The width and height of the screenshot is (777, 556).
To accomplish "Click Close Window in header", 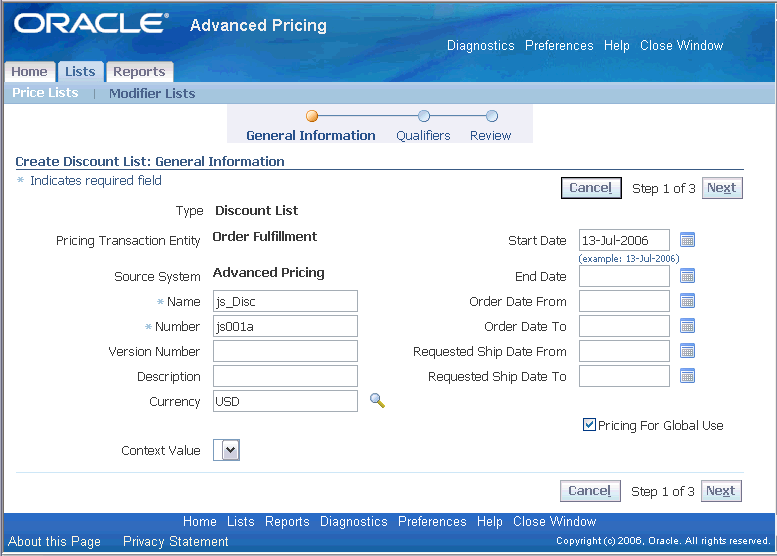I will coord(681,46).
